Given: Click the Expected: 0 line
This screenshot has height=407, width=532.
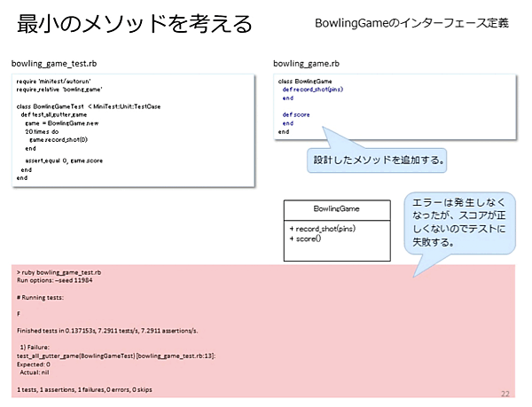Looking at the screenshot, I should point(34,364).
